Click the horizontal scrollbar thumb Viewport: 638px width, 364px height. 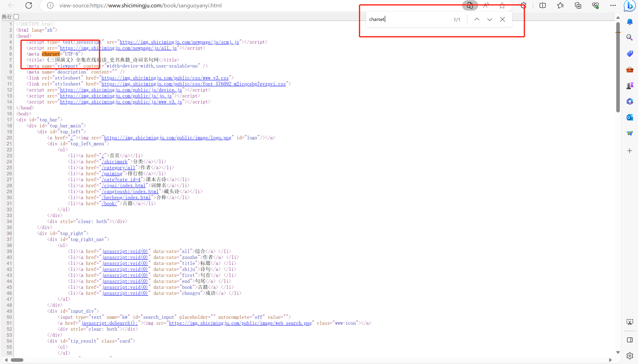(x=17, y=360)
